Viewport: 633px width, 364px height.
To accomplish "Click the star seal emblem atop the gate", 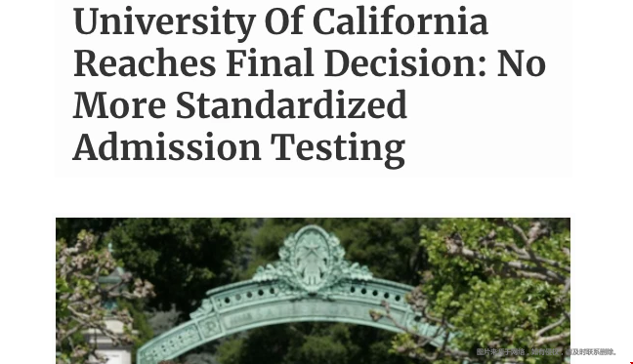I will (312, 260).
